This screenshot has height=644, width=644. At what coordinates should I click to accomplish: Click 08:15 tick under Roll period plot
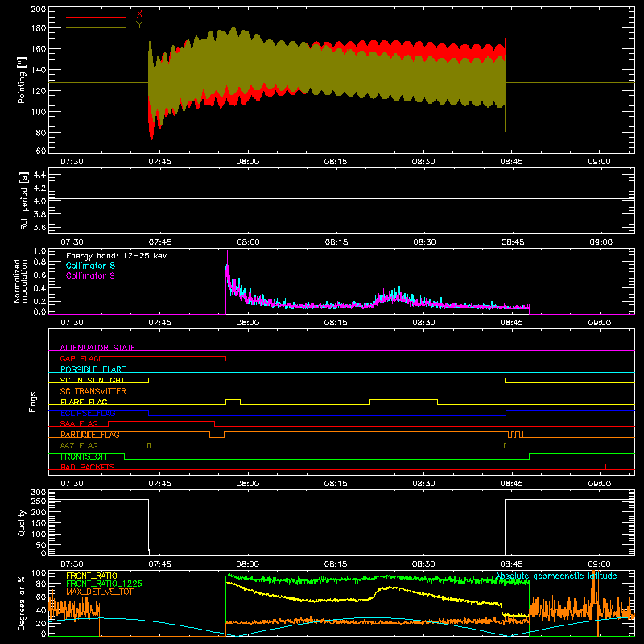[x=336, y=242]
